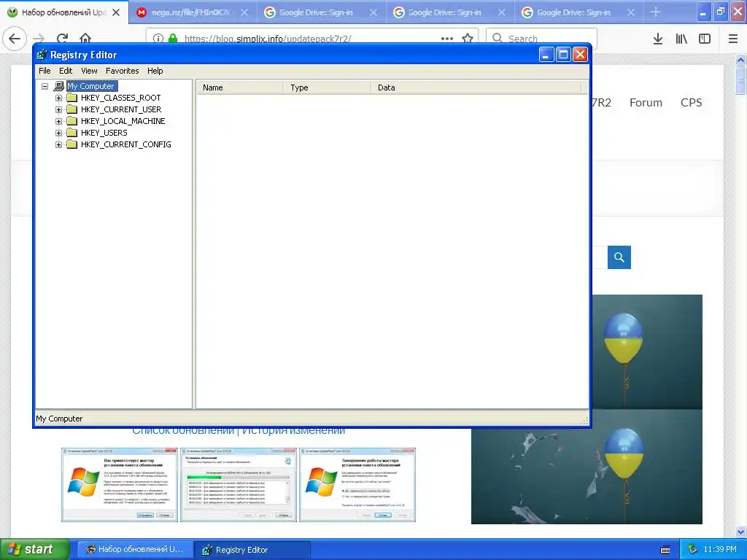The width and height of the screenshot is (747, 560).
Task: Click the Firefox address bar URL
Action: coord(268,39)
